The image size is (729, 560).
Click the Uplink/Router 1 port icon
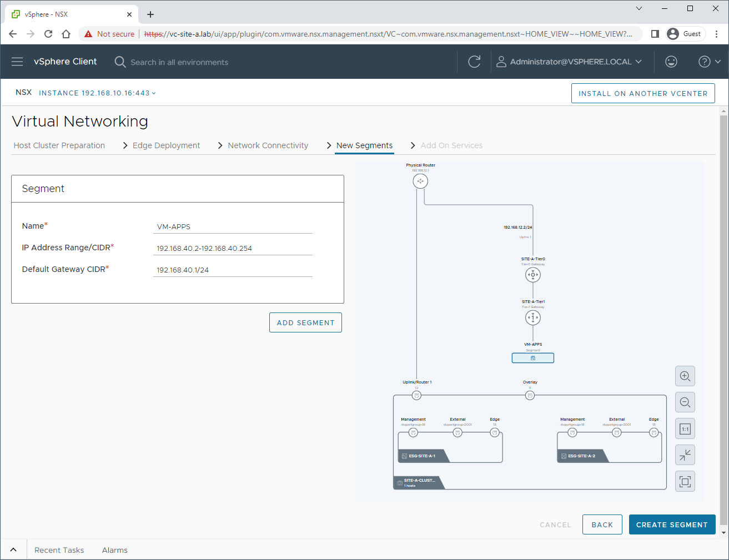[x=416, y=395]
